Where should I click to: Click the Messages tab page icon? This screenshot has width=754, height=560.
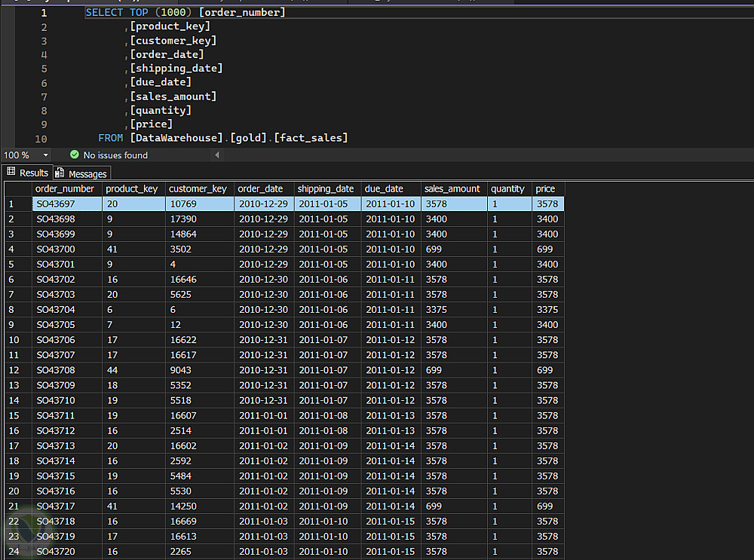coord(60,173)
